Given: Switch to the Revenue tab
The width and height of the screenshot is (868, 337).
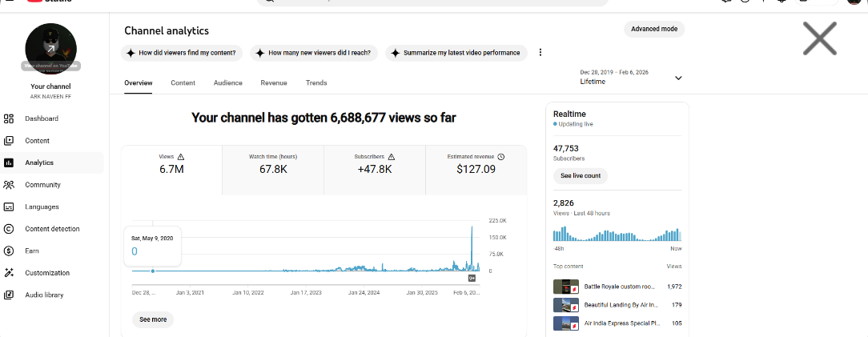Looking at the screenshot, I should point(274,82).
